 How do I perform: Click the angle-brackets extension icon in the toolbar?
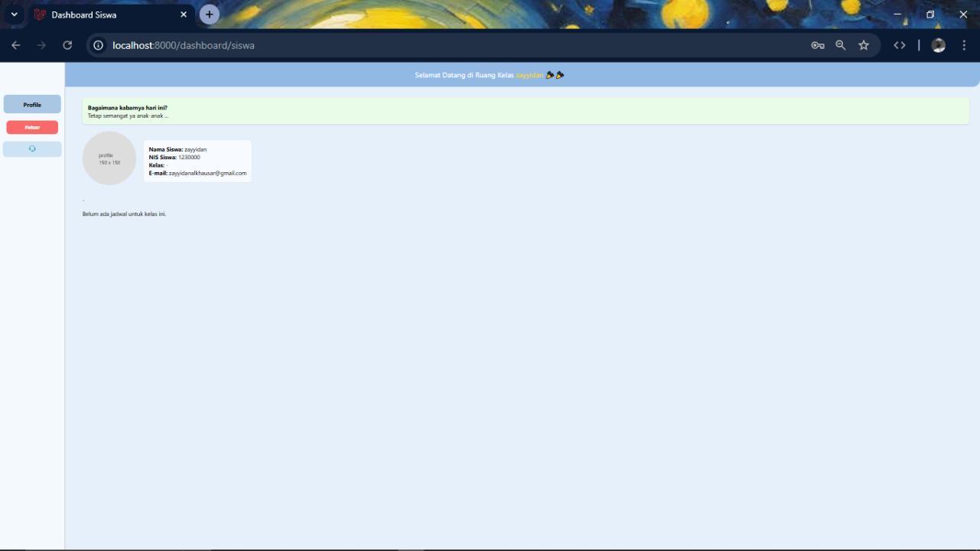(900, 45)
